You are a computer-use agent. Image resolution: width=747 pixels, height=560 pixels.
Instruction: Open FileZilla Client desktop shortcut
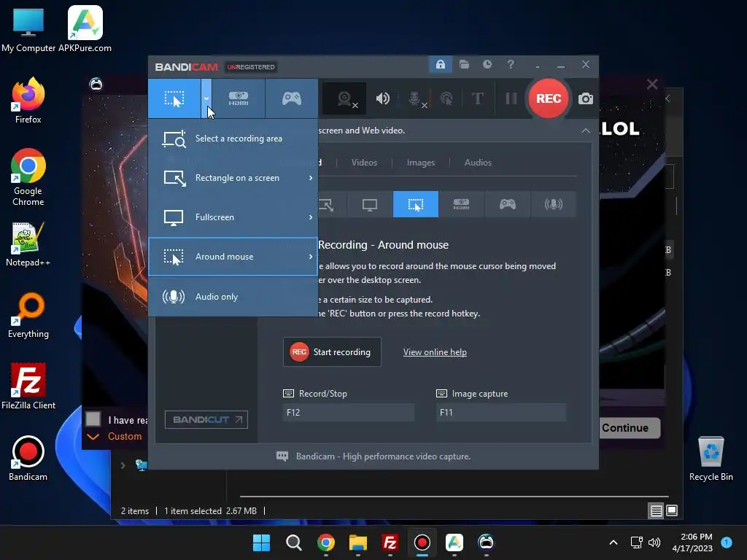28,386
